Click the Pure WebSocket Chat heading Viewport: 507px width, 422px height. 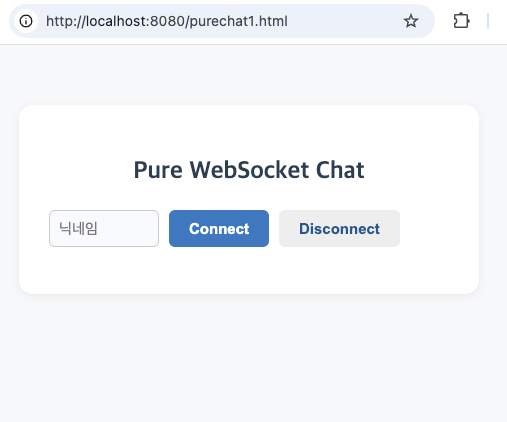coord(249,170)
